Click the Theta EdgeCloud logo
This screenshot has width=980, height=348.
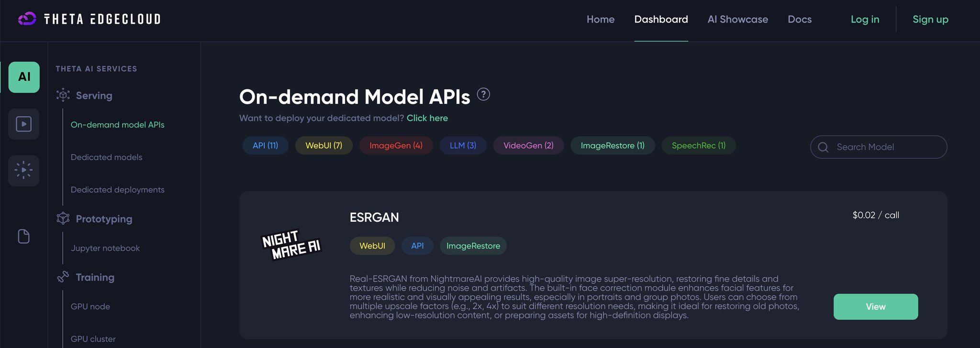[x=89, y=19]
